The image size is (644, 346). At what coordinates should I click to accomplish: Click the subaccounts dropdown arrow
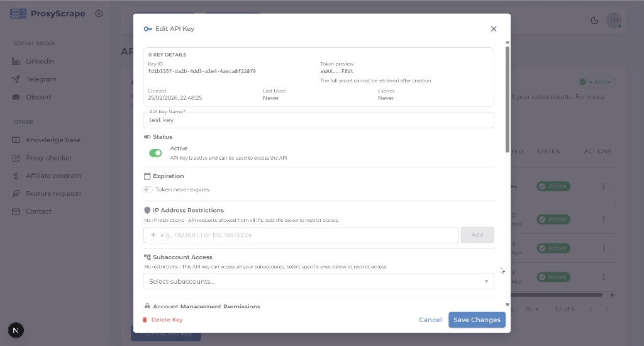[x=486, y=281]
